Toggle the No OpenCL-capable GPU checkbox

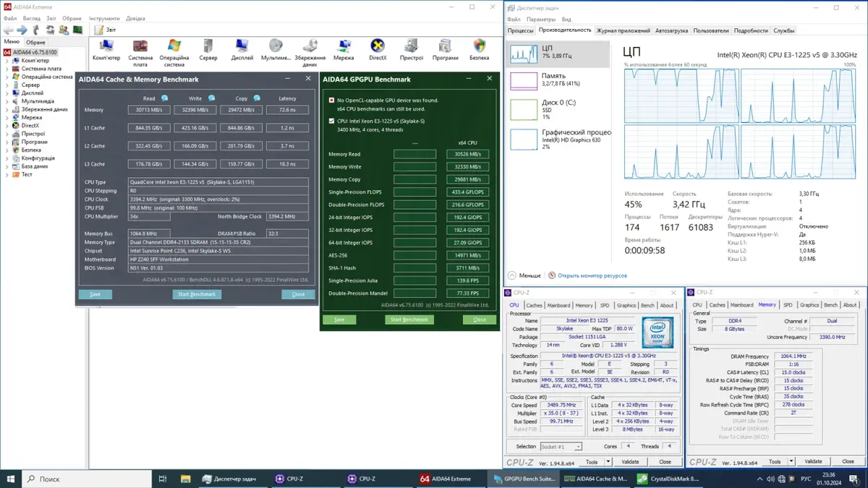(331, 100)
